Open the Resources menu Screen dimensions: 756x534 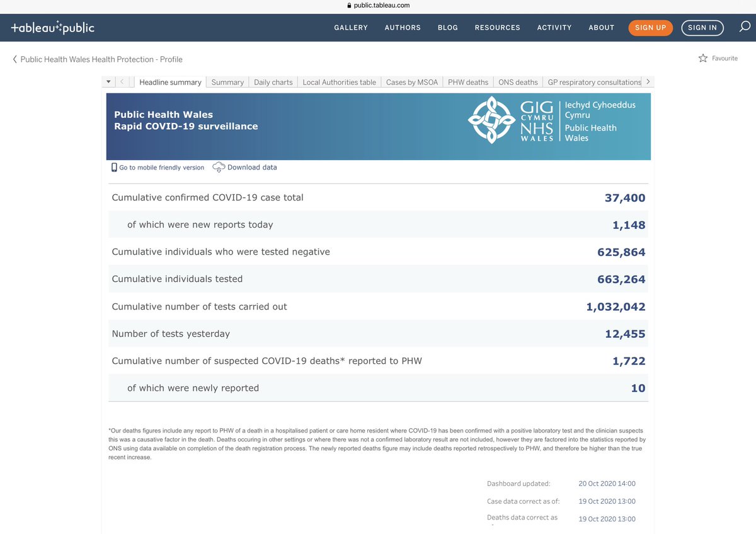[x=498, y=28]
